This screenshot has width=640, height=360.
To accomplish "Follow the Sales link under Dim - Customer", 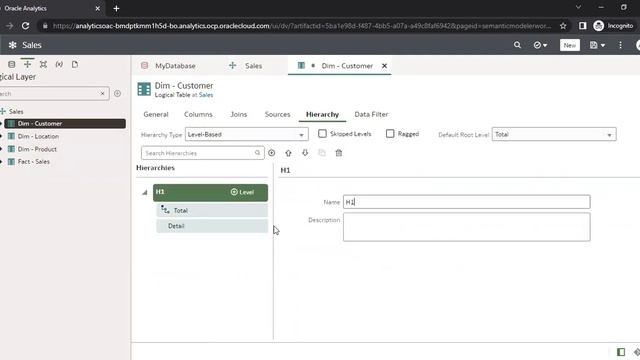I will [206, 95].
